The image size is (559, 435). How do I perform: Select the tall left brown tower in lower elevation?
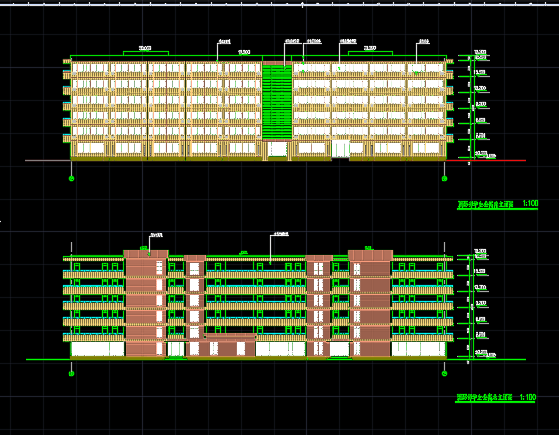pyautogui.click(x=146, y=303)
